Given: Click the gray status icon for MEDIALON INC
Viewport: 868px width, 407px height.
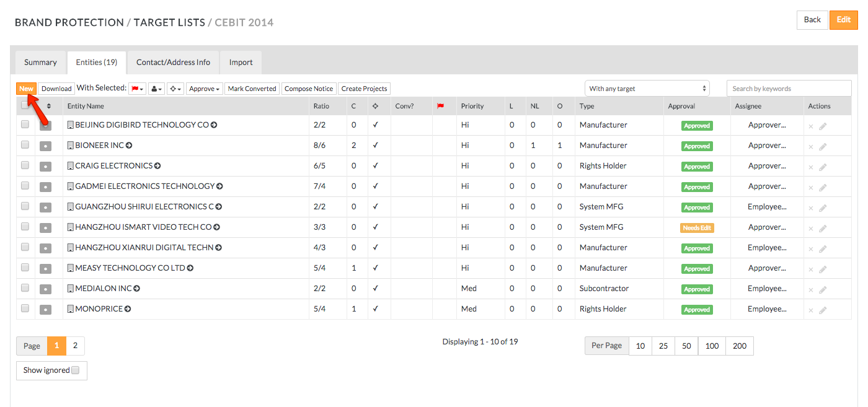Looking at the screenshot, I should [x=45, y=289].
